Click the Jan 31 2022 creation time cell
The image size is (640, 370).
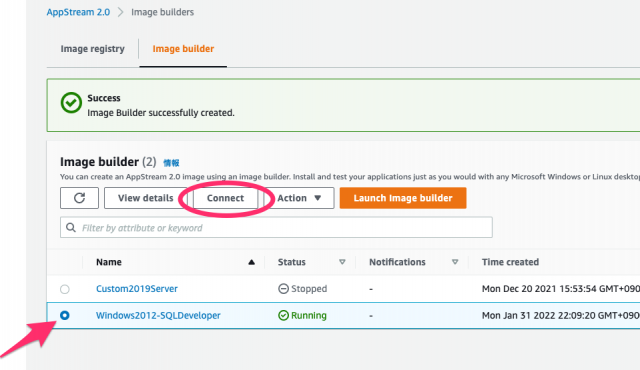coord(560,315)
